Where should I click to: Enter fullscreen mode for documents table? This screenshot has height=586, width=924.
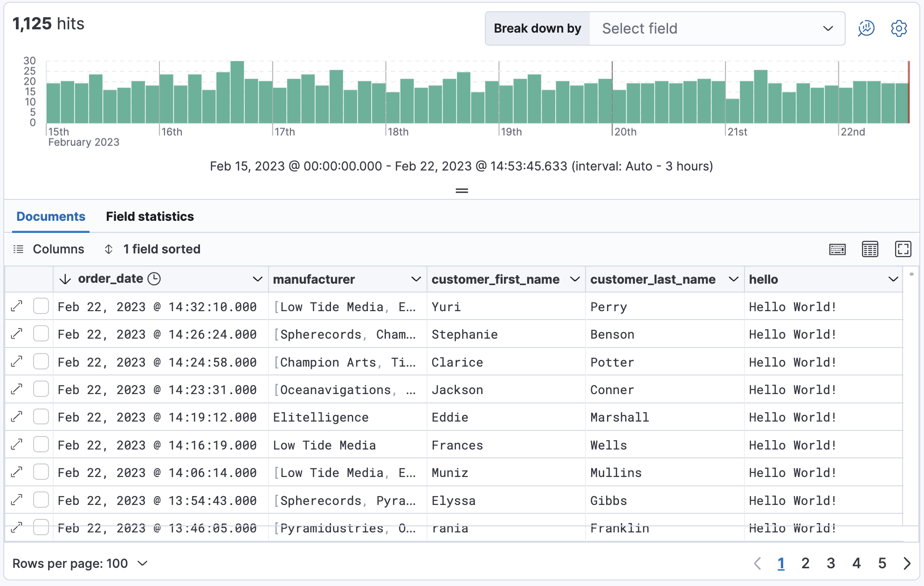903,249
